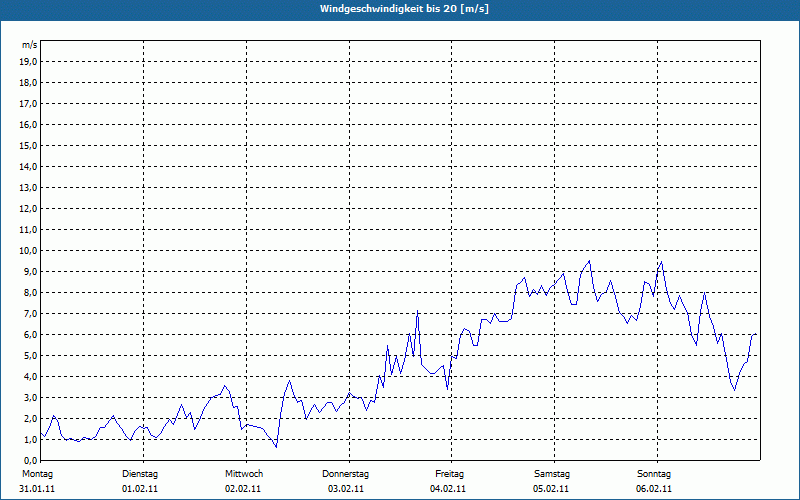Click the 14,0 axis value
The image size is (800, 500).
[28, 166]
